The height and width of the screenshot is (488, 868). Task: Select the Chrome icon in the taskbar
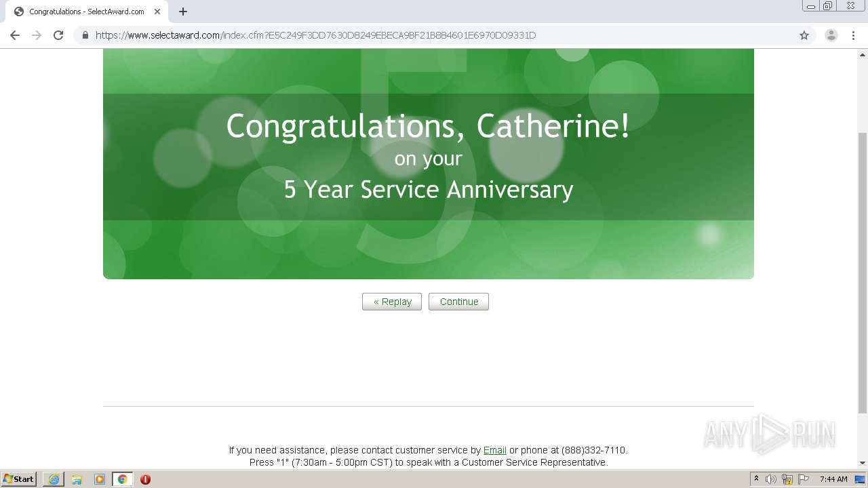click(122, 479)
